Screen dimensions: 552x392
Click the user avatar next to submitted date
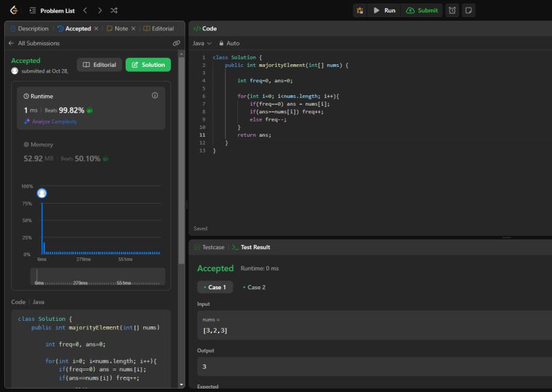[x=14, y=71]
